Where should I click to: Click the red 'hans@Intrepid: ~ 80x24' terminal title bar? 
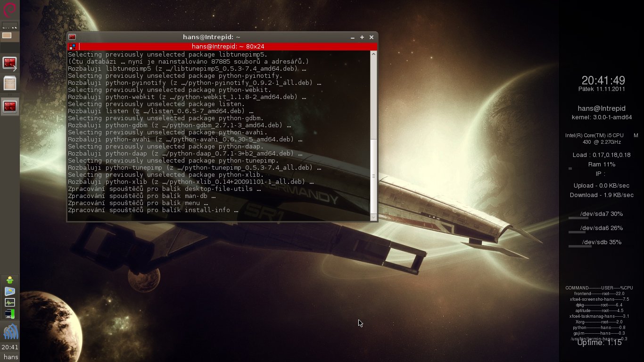pyautogui.click(x=228, y=47)
